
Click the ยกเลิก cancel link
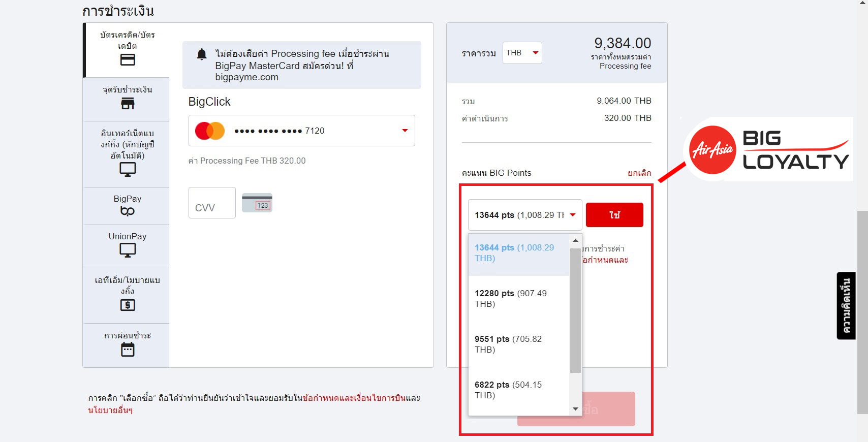[x=639, y=173]
